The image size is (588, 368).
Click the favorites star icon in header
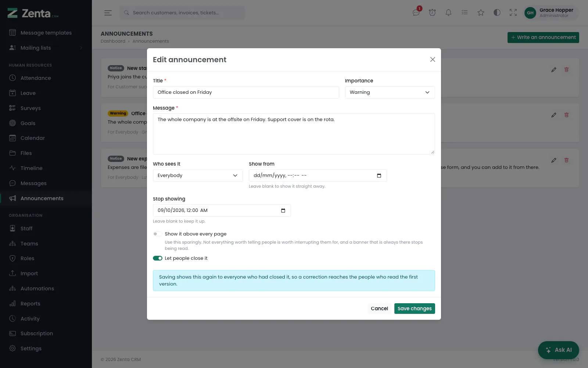(481, 13)
